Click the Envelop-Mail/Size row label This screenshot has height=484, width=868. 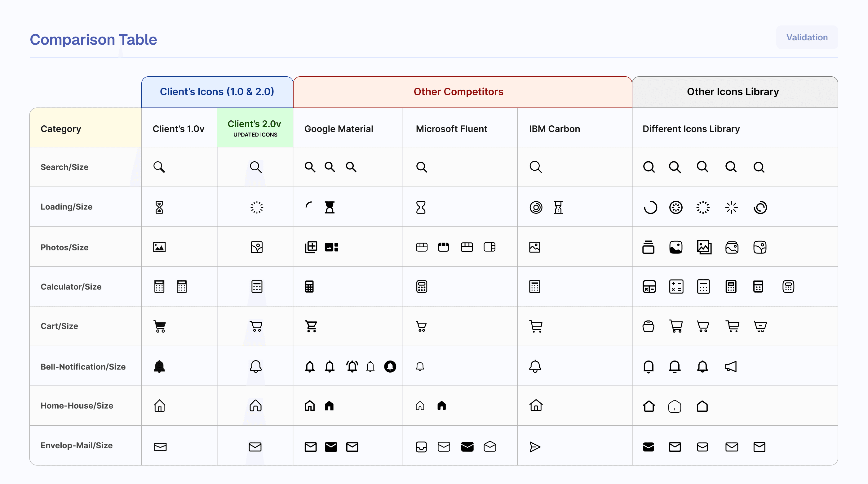pos(77,445)
